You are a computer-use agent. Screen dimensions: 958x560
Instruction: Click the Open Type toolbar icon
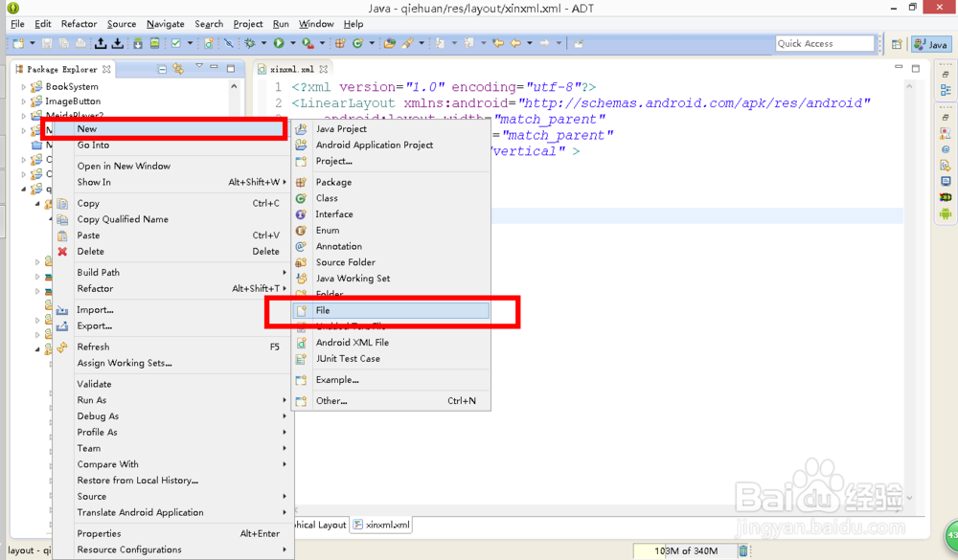(389, 43)
